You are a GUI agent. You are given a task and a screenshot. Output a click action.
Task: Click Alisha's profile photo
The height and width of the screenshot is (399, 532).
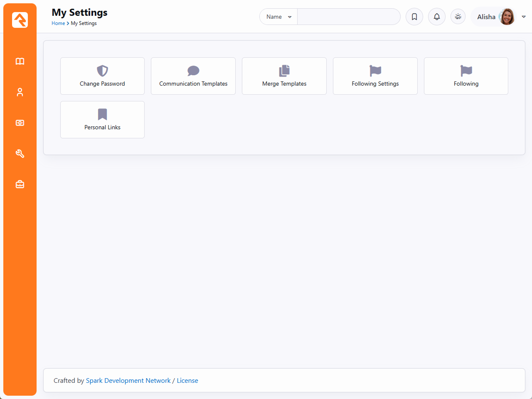tap(507, 17)
